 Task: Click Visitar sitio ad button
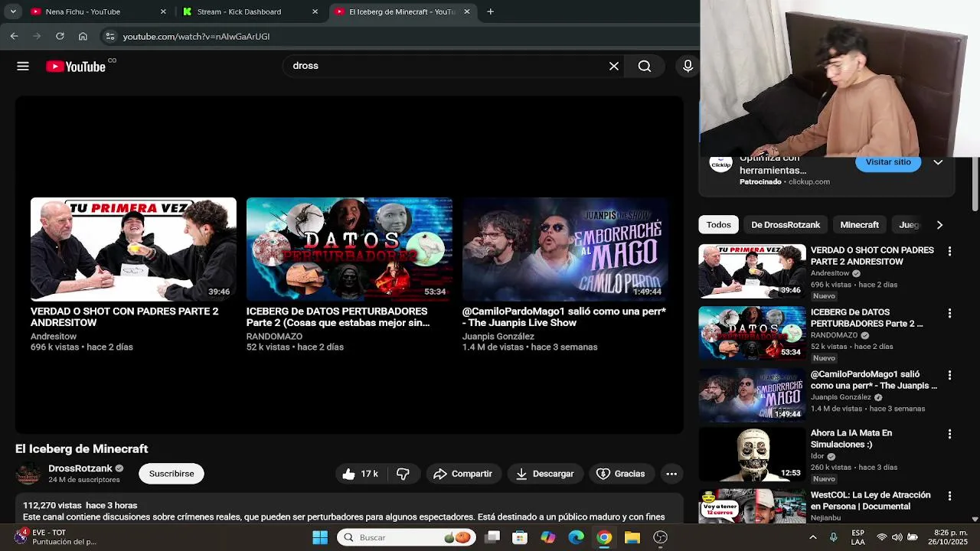(888, 162)
